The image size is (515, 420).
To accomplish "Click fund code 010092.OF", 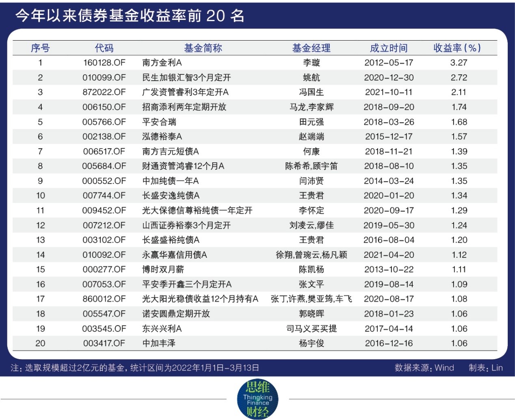I will pyautogui.click(x=104, y=255).
